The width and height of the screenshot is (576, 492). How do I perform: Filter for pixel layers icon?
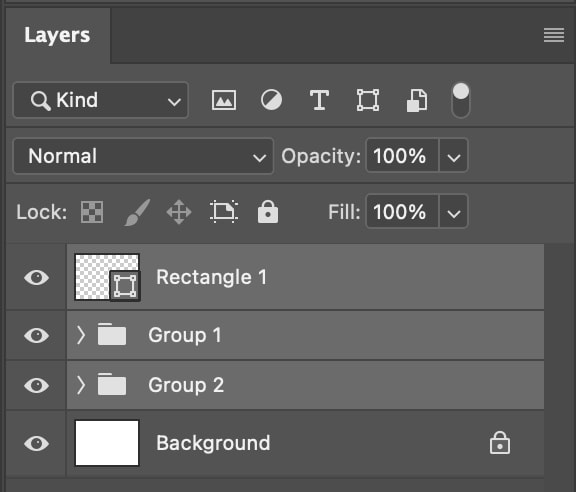tap(224, 100)
